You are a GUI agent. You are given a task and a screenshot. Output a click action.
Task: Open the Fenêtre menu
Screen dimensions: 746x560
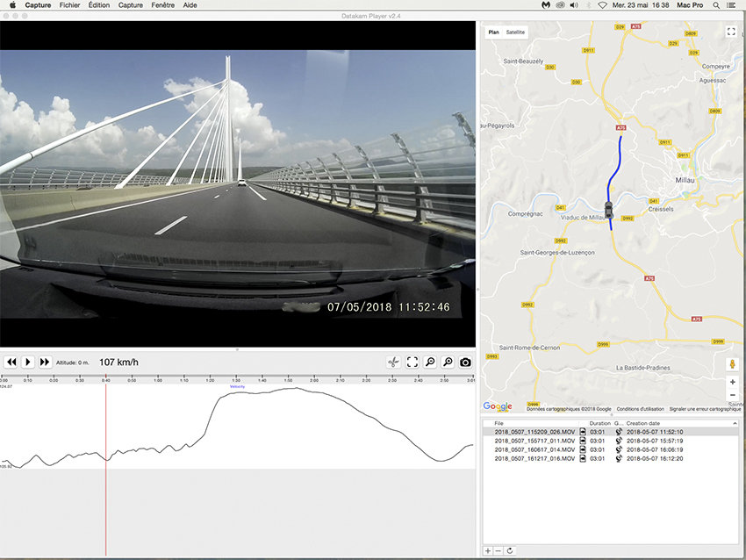162,4
